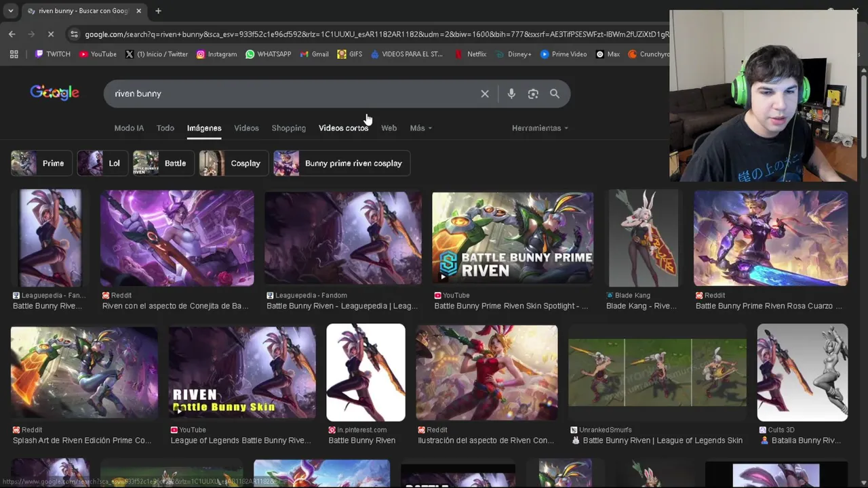Image resolution: width=868 pixels, height=488 pixels.
Task: Open Battle Bunny Riven - Leaguepedia link
Action: [342, 306]
